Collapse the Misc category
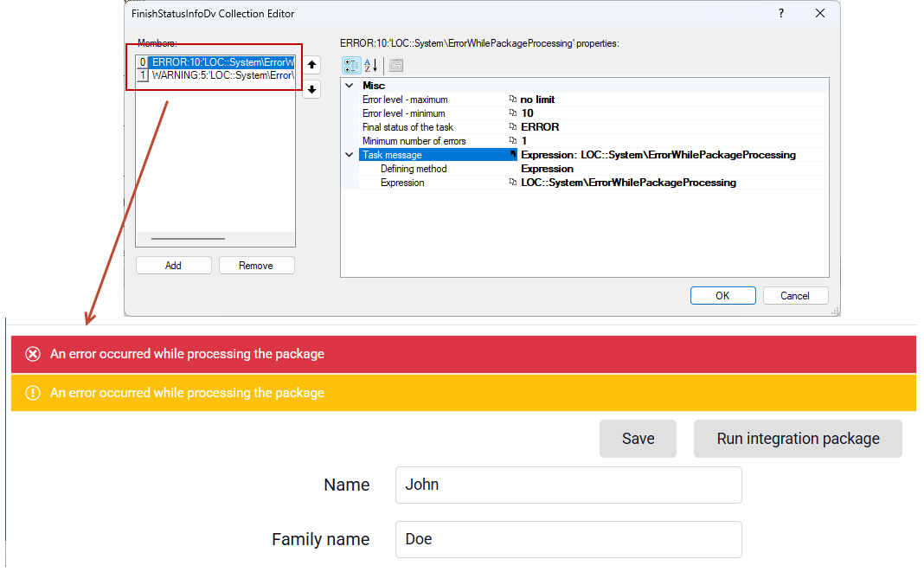Screen dimensions: 924x572 coord(350,86)
